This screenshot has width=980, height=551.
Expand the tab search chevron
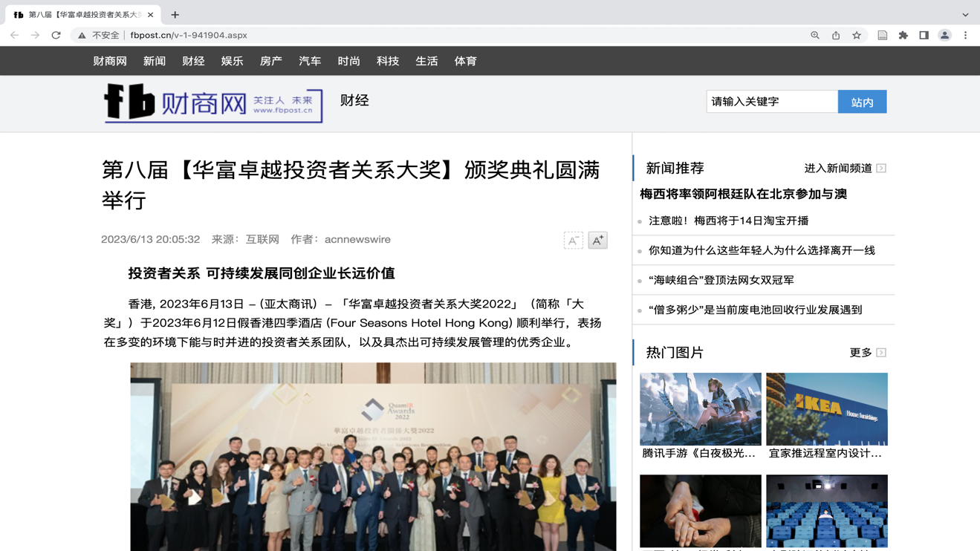click(965, 15)
